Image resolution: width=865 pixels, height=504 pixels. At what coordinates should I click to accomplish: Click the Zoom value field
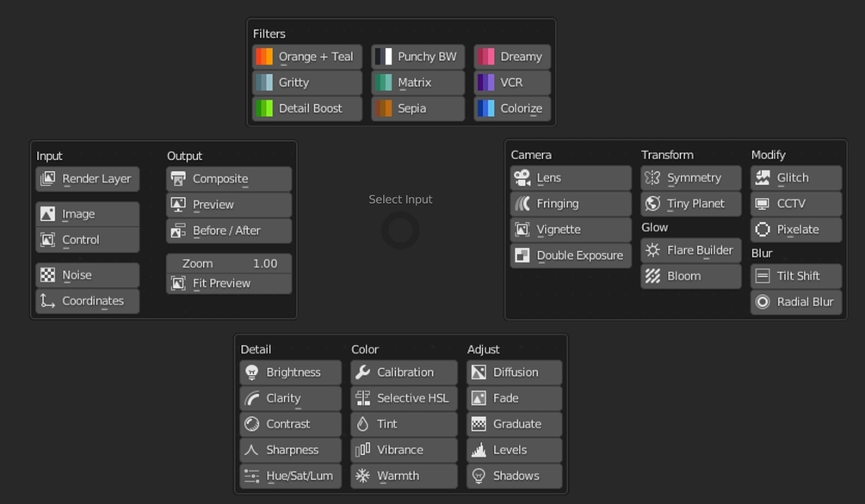[x=229, y=263]
